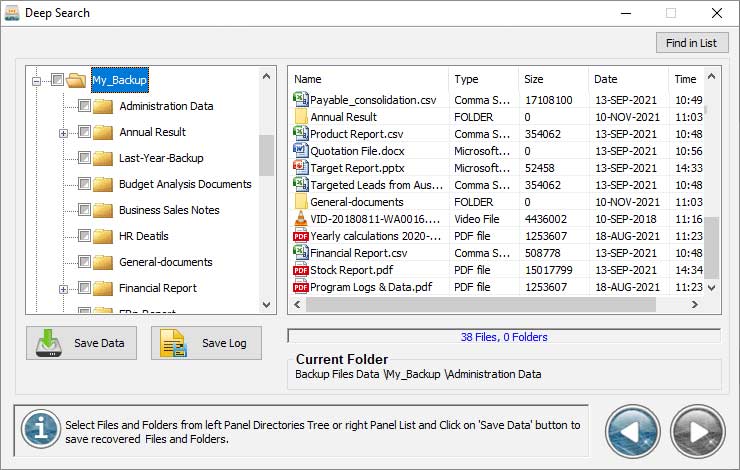
Task: Enable the Budget Analysis Documents checkbox
Action: (x=83, y=184)
